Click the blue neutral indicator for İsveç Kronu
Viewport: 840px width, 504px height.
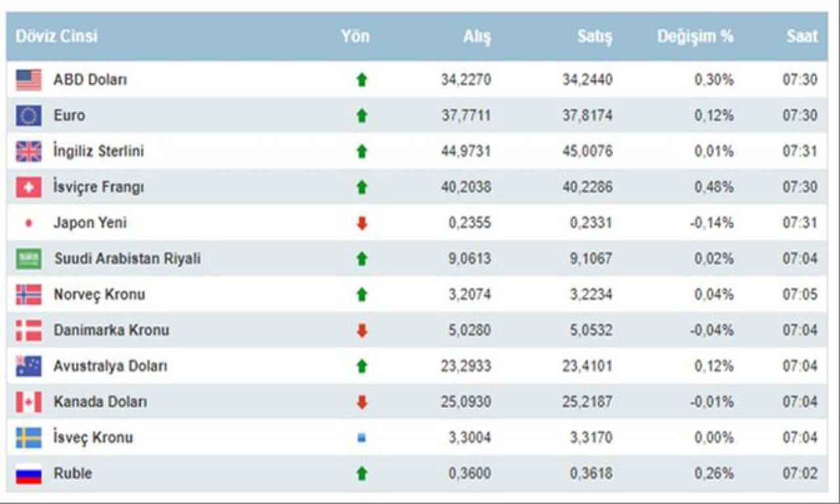[361, 438]
